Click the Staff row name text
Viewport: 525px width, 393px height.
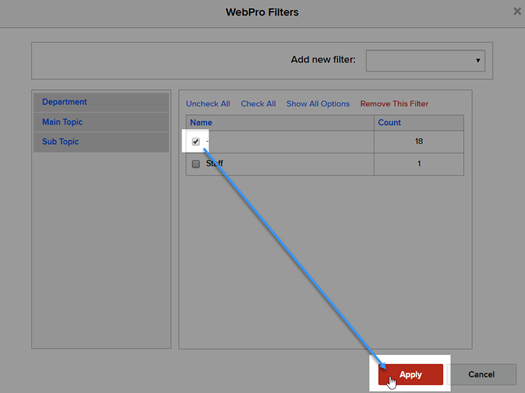tap(214, 163)
